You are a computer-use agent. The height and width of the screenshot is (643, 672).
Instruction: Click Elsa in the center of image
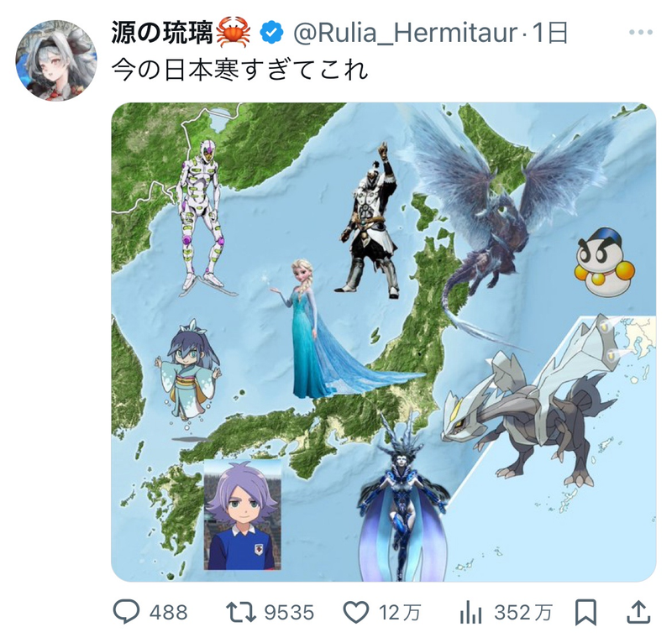319,330
